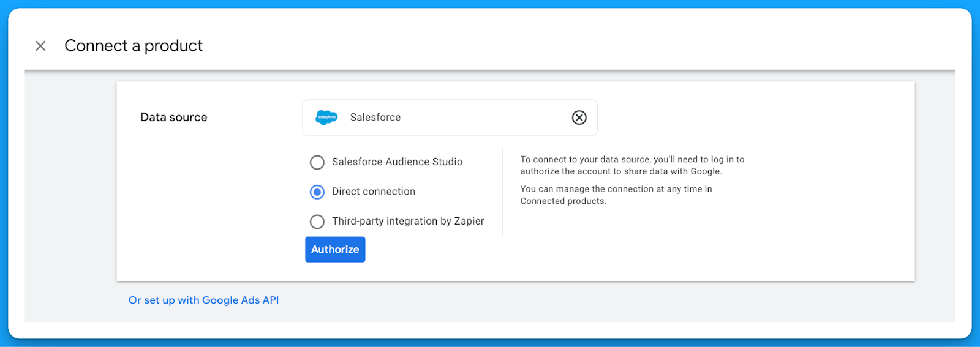
Task: Choose Third-party integration by Zapier
Action: [317, 222]
